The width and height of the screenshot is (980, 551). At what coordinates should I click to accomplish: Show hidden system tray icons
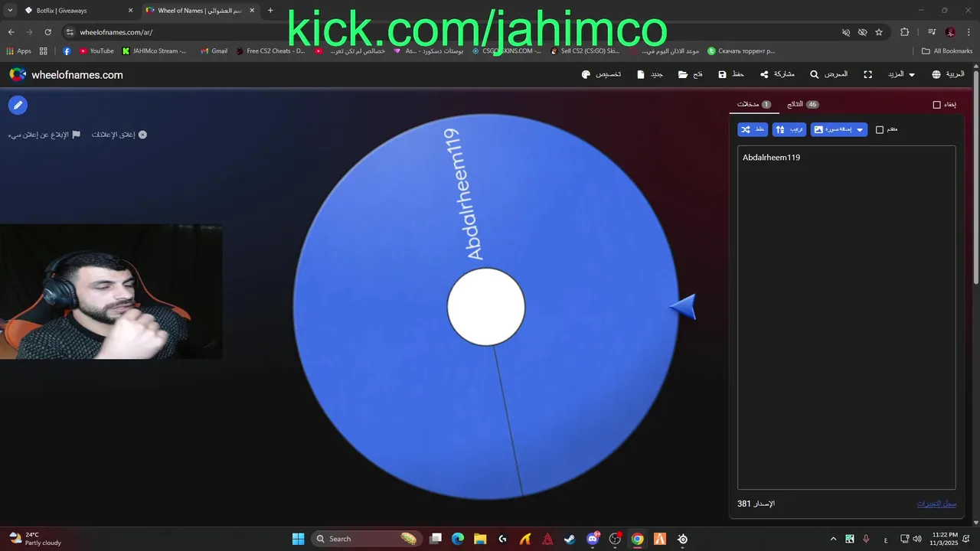(833, 539)
